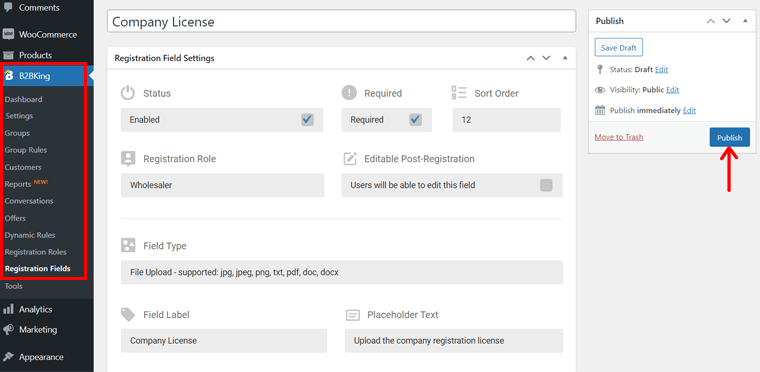Click the calendar icon beside Publish immediately
This screenshot has width=760, height=372.
600,110
